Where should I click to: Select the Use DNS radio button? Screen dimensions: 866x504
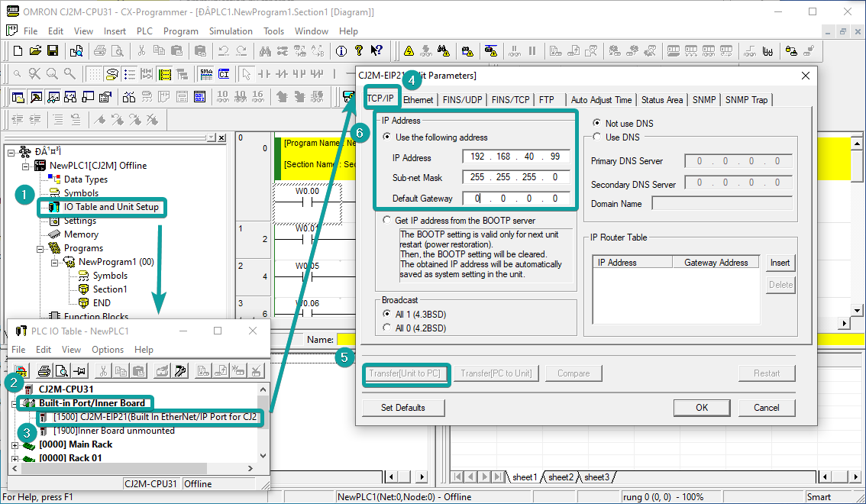[598, 137]
